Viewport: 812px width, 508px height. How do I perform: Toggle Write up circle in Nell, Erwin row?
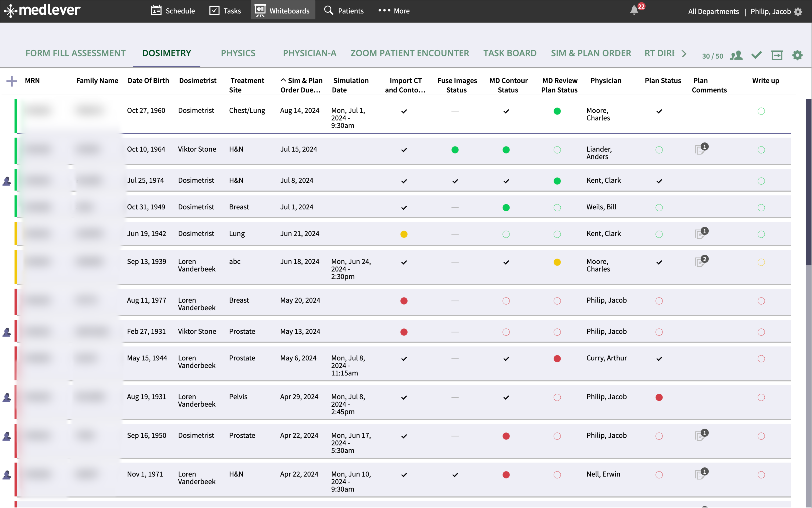761,475
